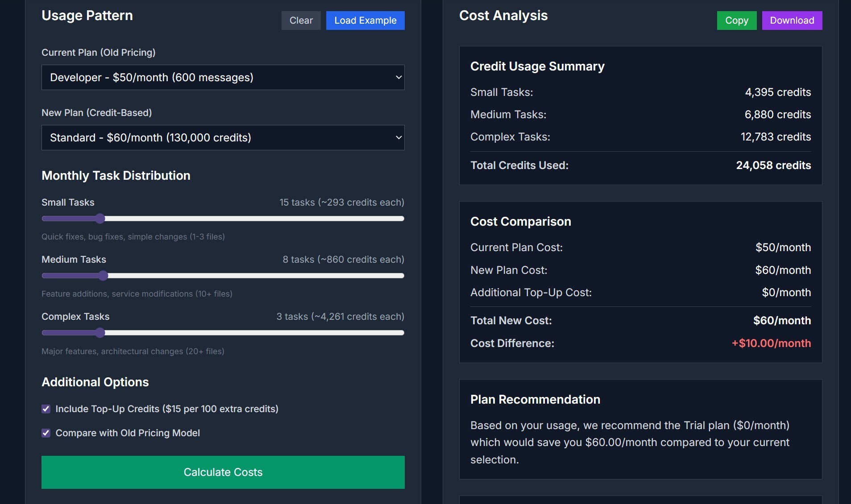Viewport: 851px width, 504px height.
Task: Click the Complex Tasks slider handle
Action: pos(100,333)
